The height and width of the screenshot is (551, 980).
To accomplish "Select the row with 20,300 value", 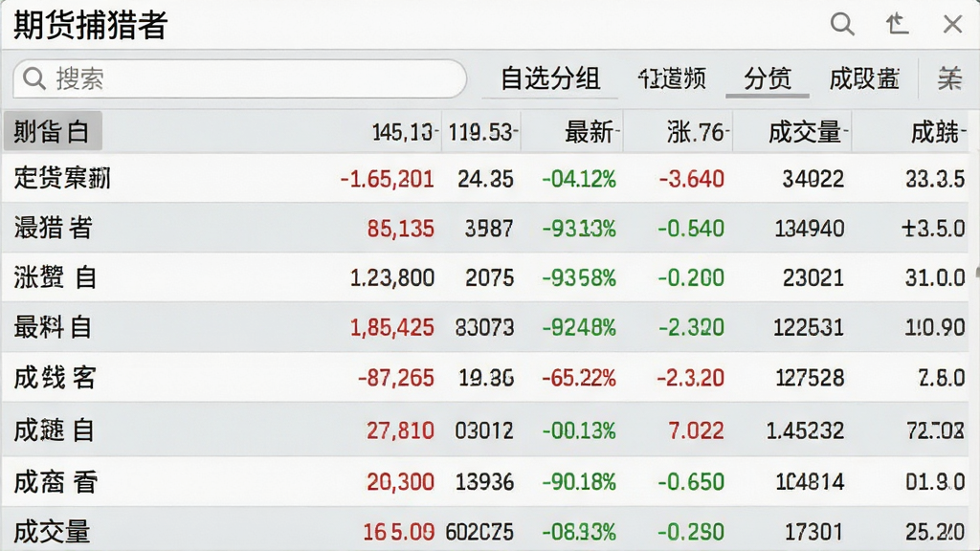I will (490, 482).
